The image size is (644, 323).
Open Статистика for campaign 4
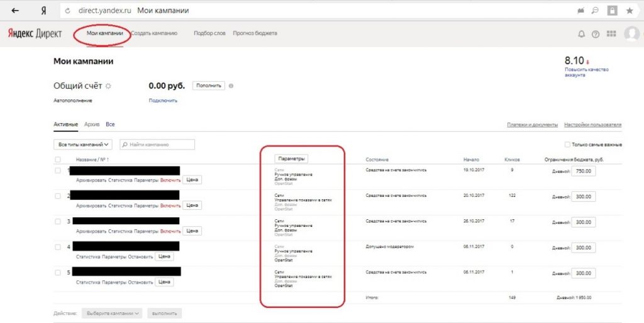[x=88, y=257]
